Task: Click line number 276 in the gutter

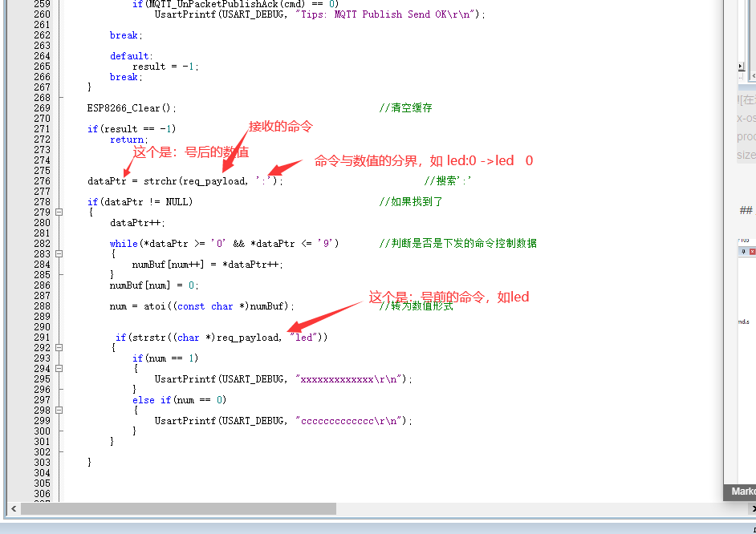Action: coord(42,181)
